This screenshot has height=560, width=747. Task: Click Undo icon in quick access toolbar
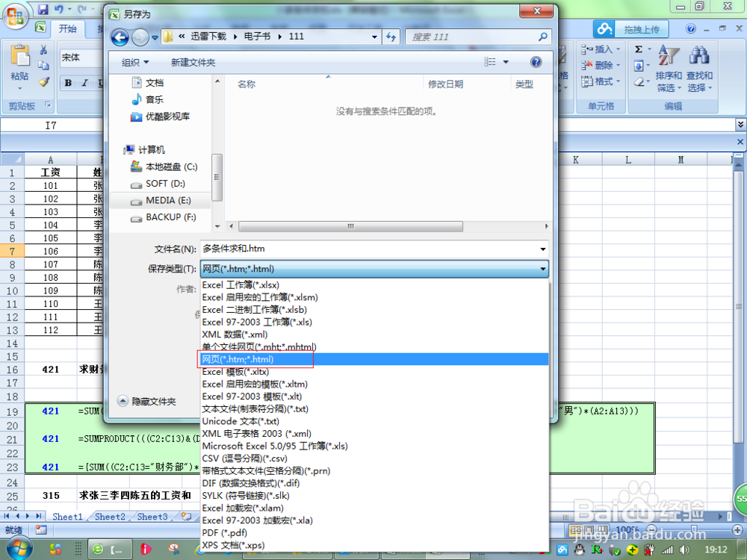coord(58,9)
